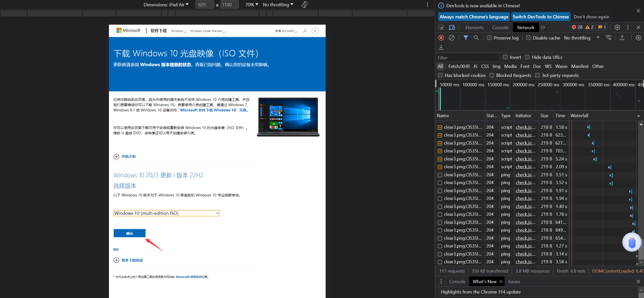This screenshot has height=298, width=644.
Task: Toggle the Preserve log checkbox
Action: 489,38
